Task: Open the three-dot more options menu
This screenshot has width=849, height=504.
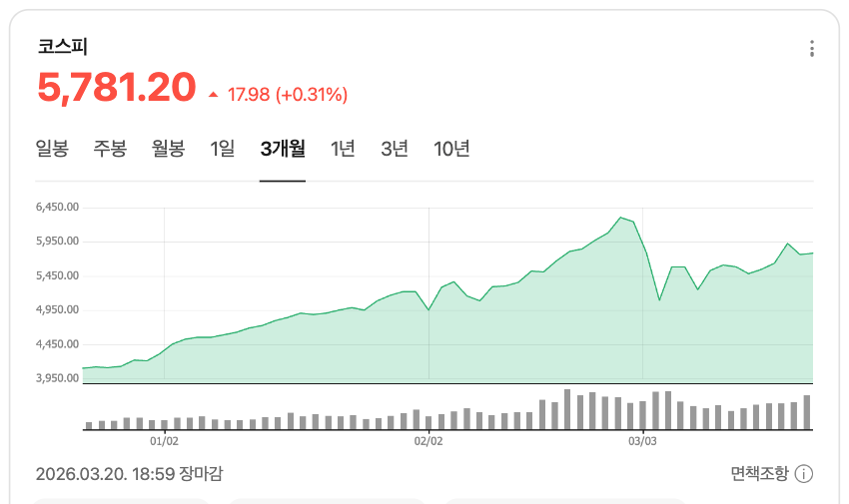Action: click(x=812, y=48)
